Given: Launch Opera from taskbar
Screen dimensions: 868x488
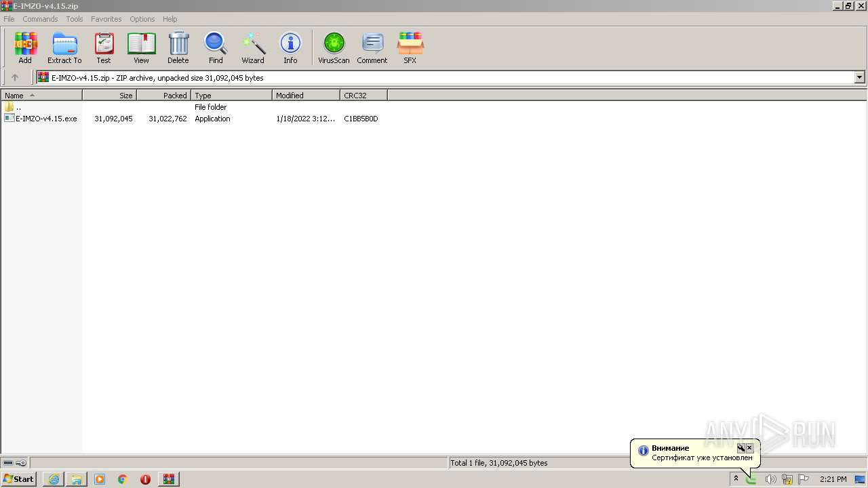Looking at the screenshot, I should [145, 479].
